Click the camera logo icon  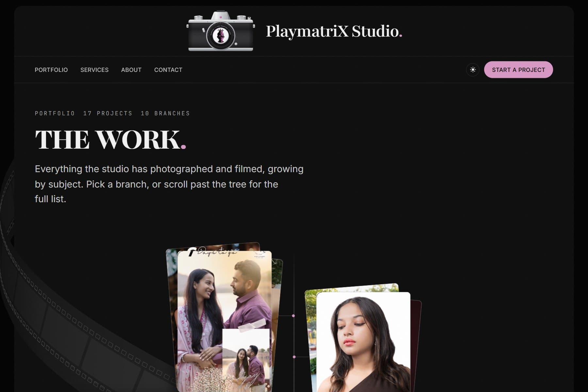tap(221, 31)
